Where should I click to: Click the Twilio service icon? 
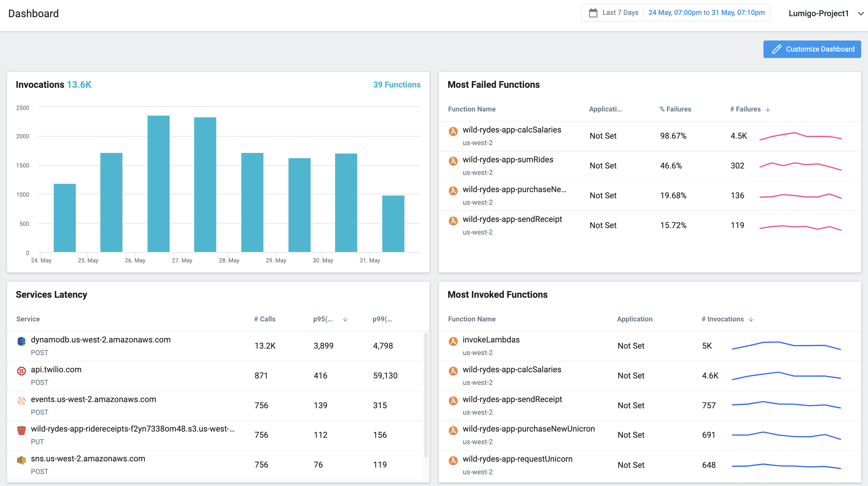[x=21, y=371]
